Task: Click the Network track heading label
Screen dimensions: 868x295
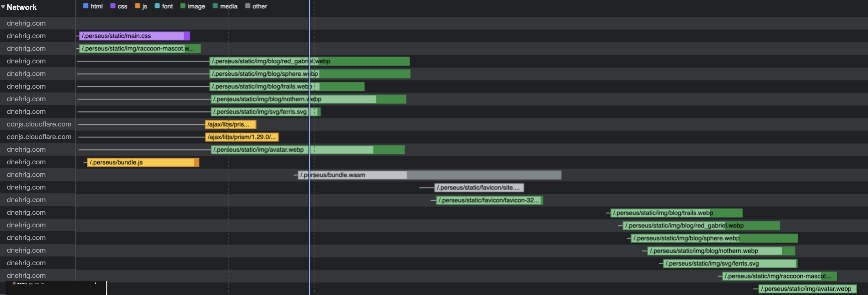Action: [22, 7]
